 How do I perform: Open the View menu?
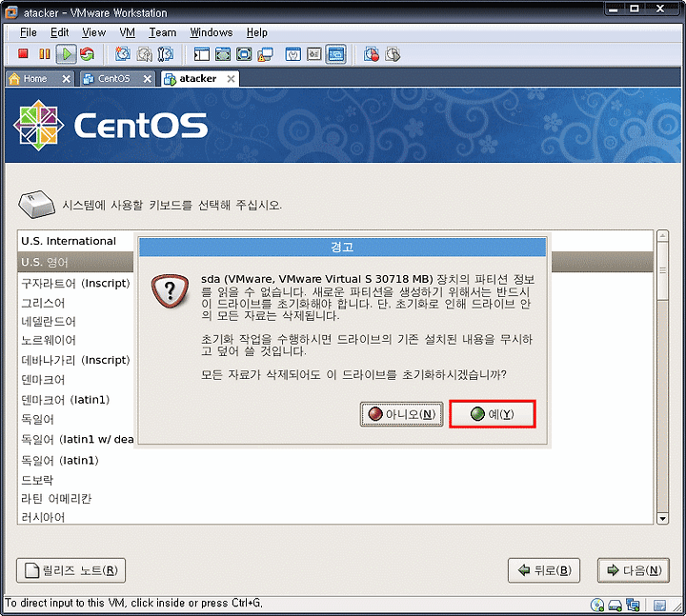click(93, 32)
